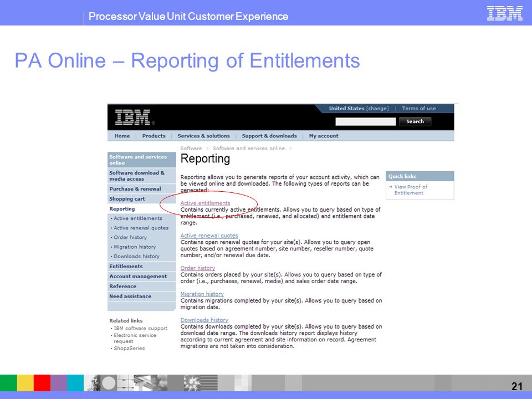Click Software and services online breadcrumb
The image size is (532, 399).
point(249,149)
